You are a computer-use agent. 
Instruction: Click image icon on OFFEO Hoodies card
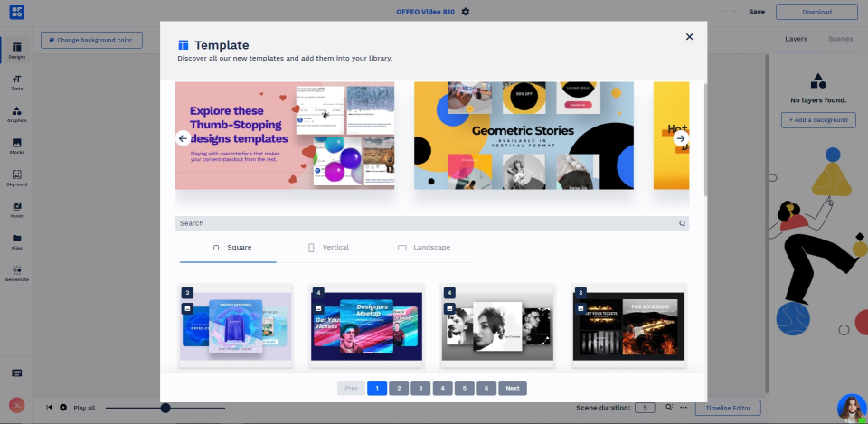coord(188,309)
